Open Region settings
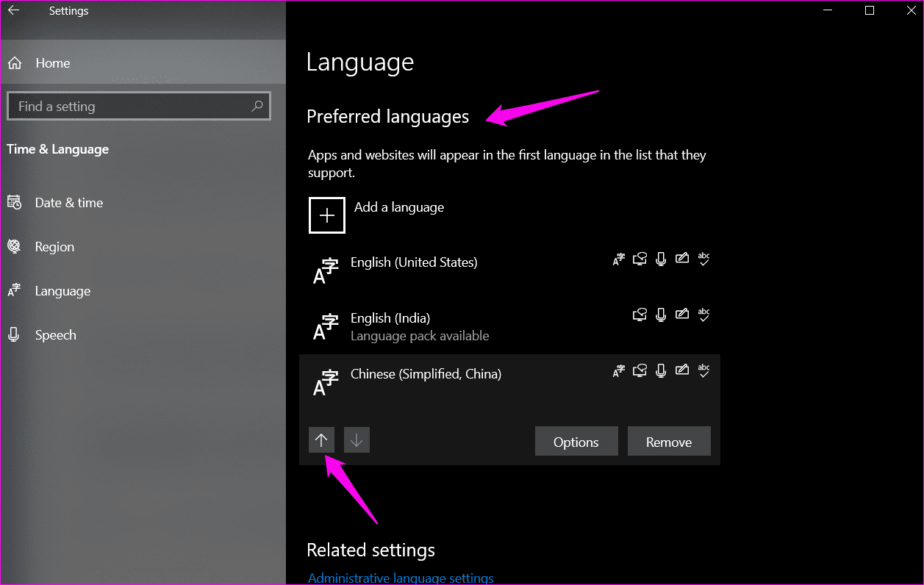This screenshot has width=924, height=585. 143,247
